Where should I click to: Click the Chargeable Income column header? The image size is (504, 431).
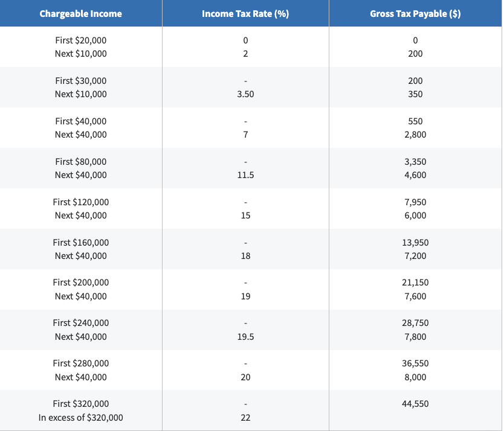pos(81,14)
